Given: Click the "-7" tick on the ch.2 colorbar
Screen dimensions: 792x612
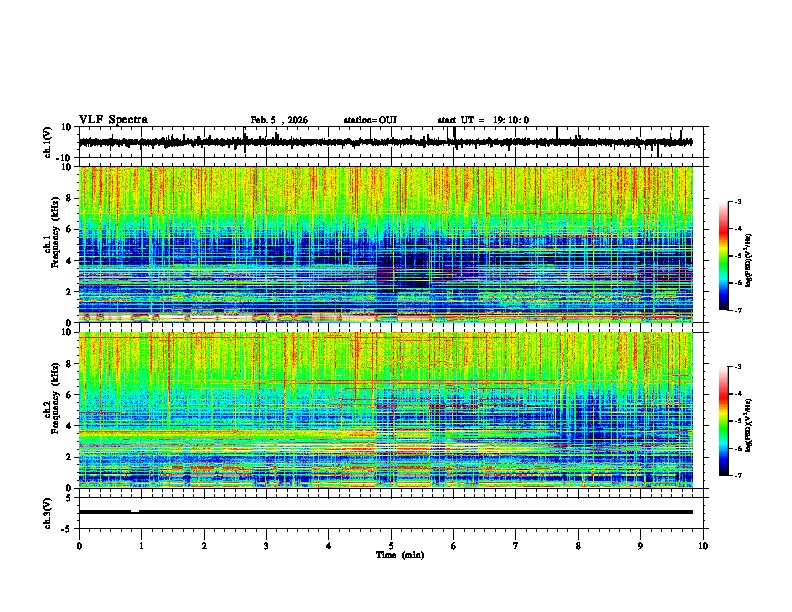Looking at the screenshot, I should click(x=737, y=476).
